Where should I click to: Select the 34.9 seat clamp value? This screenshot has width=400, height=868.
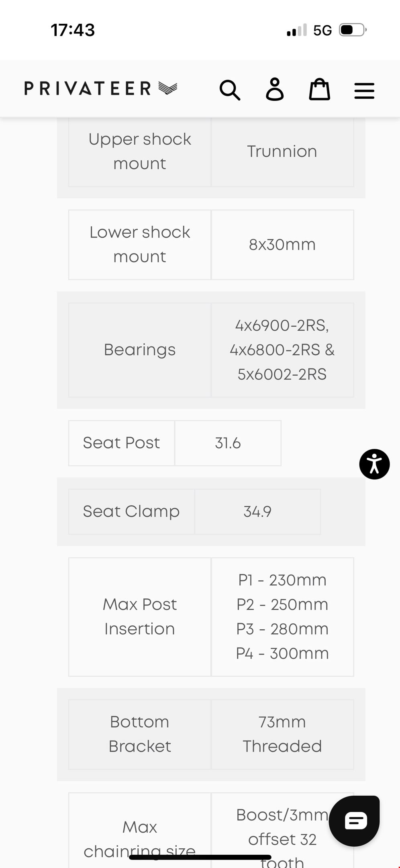257,512
